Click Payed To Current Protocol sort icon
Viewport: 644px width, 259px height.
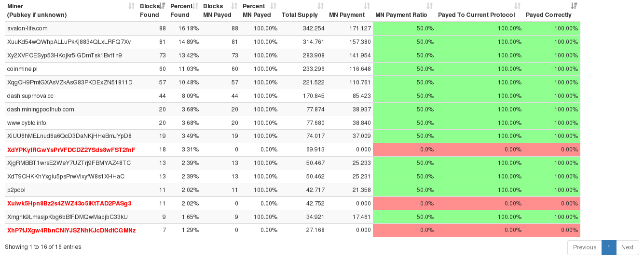click(x=518, y=6)
